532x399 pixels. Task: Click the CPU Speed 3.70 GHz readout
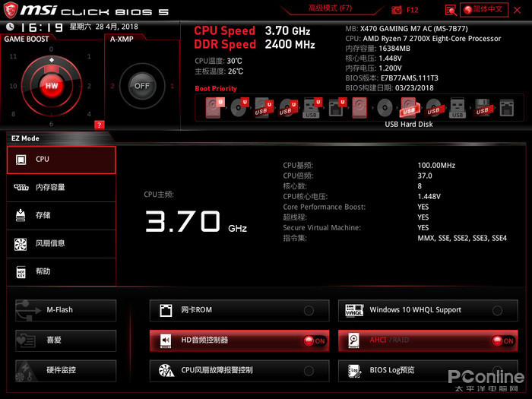click(x=252, y=31)
